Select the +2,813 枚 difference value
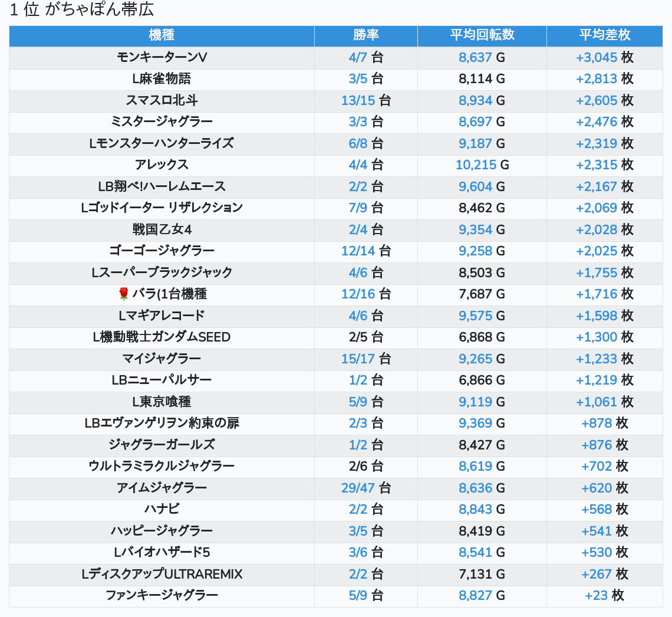 click(x=604, y=79)
